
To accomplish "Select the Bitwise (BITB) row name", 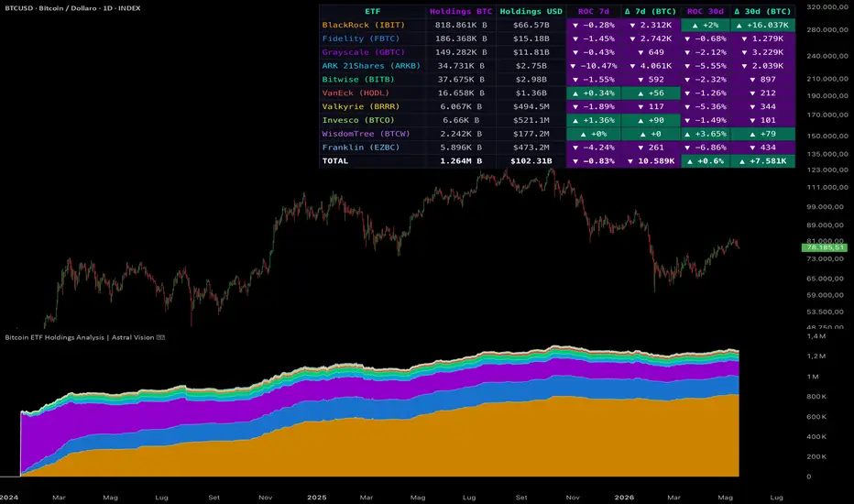I will (358, 80).
